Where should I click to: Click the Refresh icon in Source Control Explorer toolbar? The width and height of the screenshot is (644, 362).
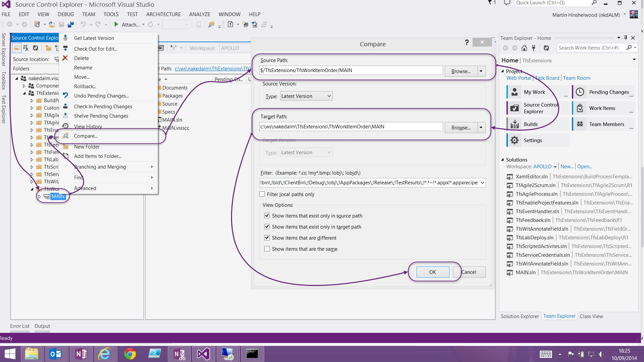tap(35, 48)
